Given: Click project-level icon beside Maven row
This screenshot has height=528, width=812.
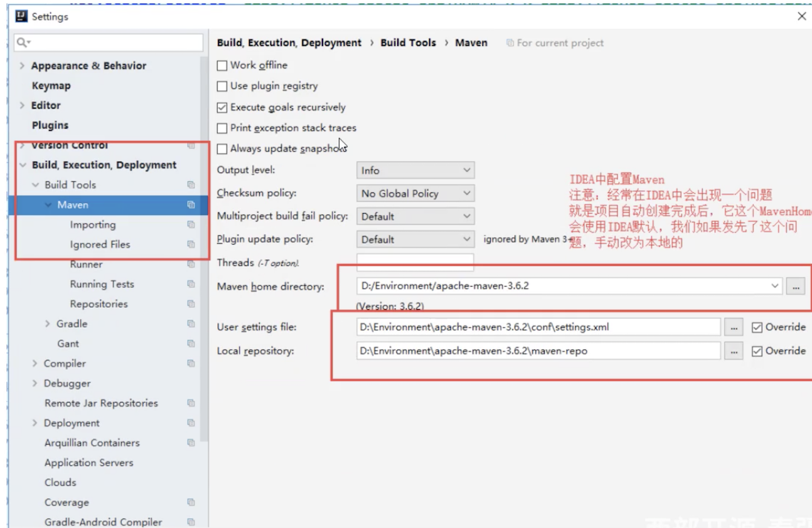Looking at the screenshot, I should [191, 205].
